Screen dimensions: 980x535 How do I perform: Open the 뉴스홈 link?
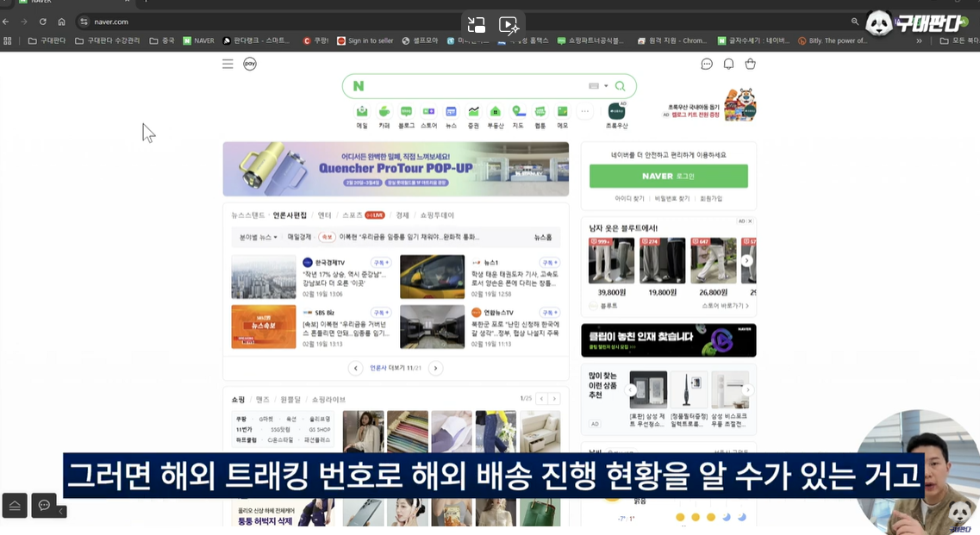coord(543,238)
